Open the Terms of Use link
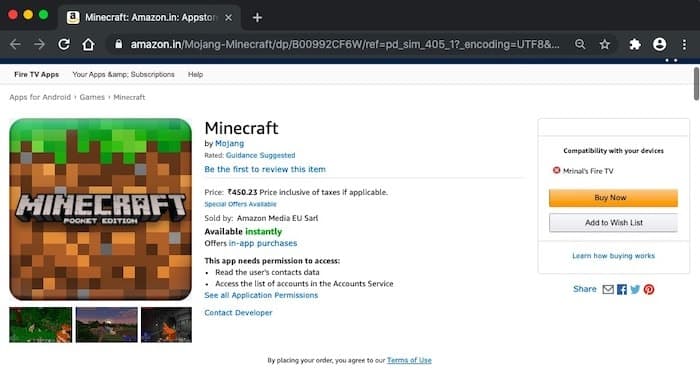 [409, 360]
